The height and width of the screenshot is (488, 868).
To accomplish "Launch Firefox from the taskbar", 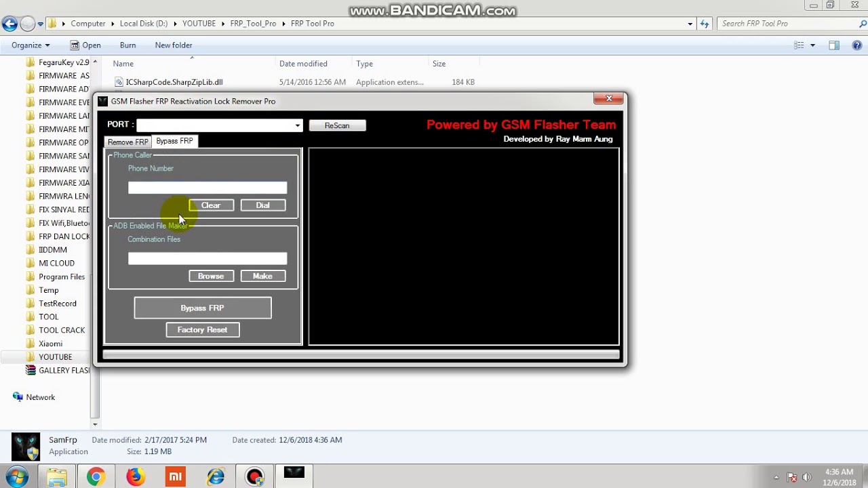I will (136, 477).
